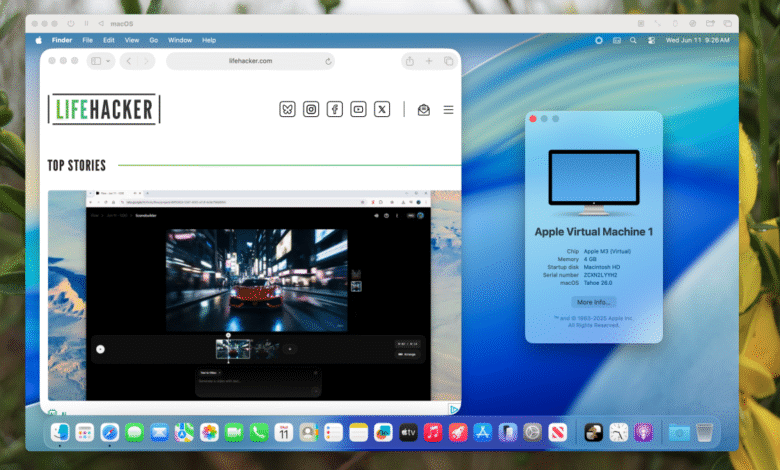
Task: Open Lifehacker's Bluesky butterfly icon link
Action: click(x=287, y=109)
